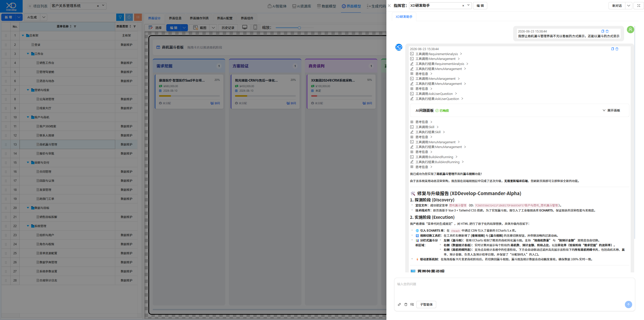Copy the user message via copy icon
The image size is (644, 320).
[x=603, y=31]
